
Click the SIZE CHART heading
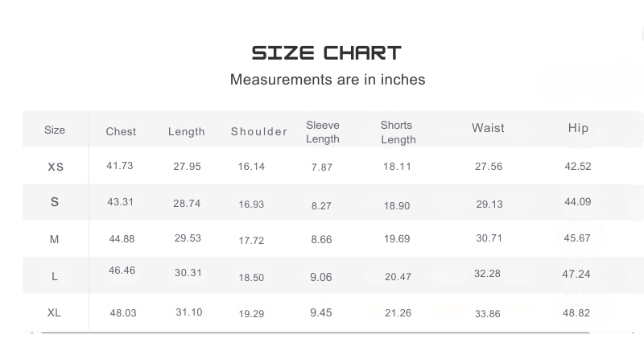point(326,54)
